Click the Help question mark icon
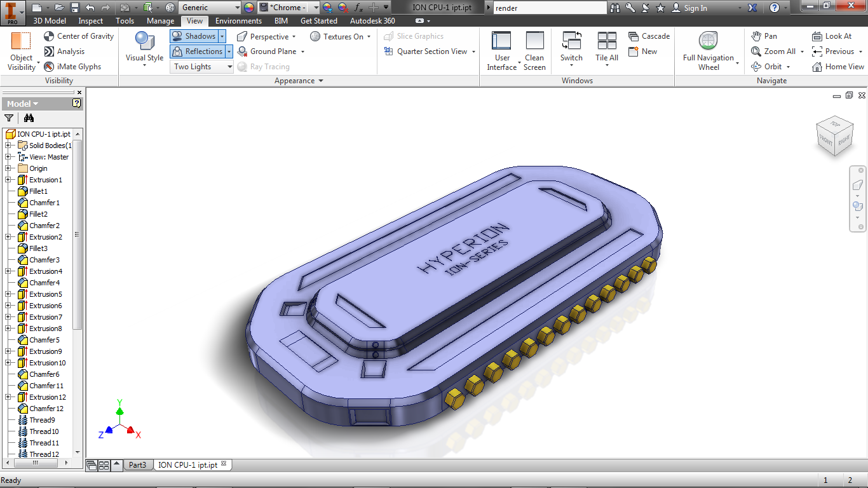This screenshot has height=488, width=868. (775, 8)
